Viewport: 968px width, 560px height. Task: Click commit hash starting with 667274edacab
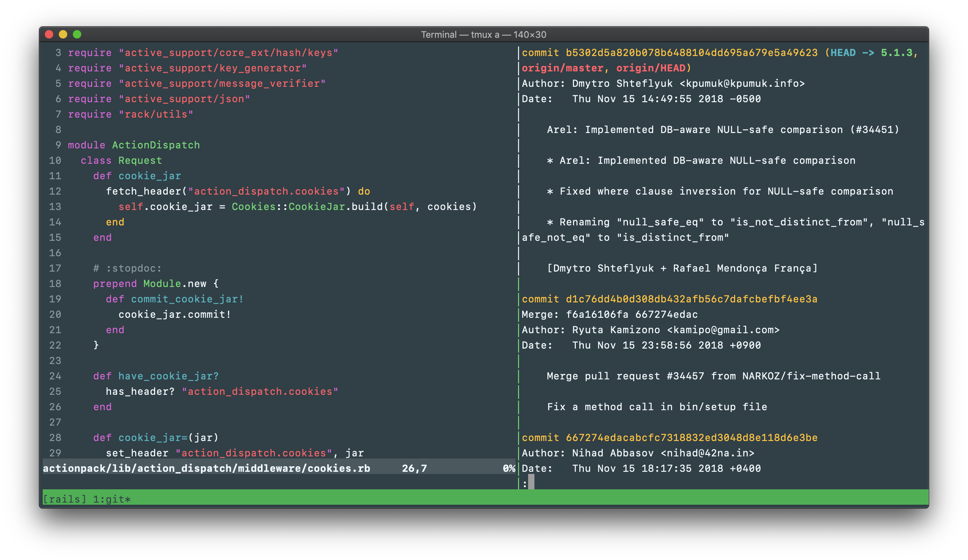[x=691, y=437]
